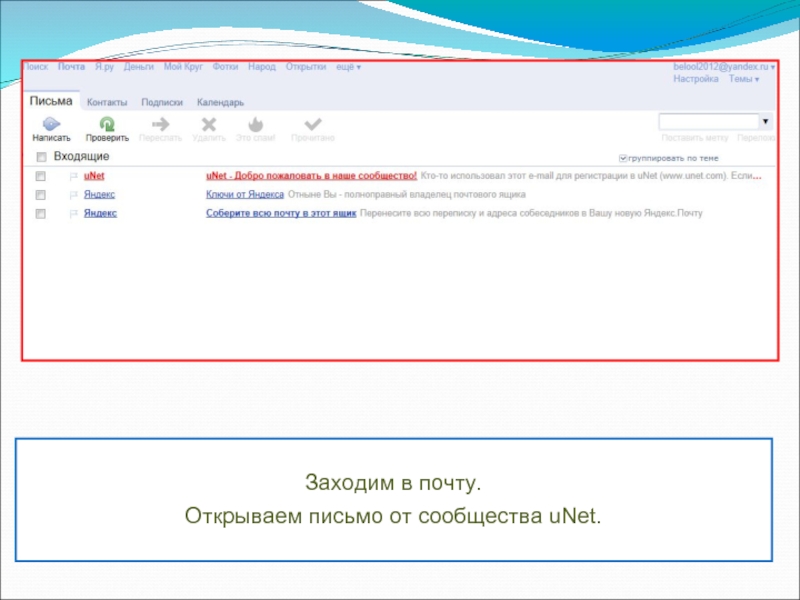This screenshot has height=600, width=800.
Task: Select the Ключи от Яндекса message checkbox
Action: [40, 195]
